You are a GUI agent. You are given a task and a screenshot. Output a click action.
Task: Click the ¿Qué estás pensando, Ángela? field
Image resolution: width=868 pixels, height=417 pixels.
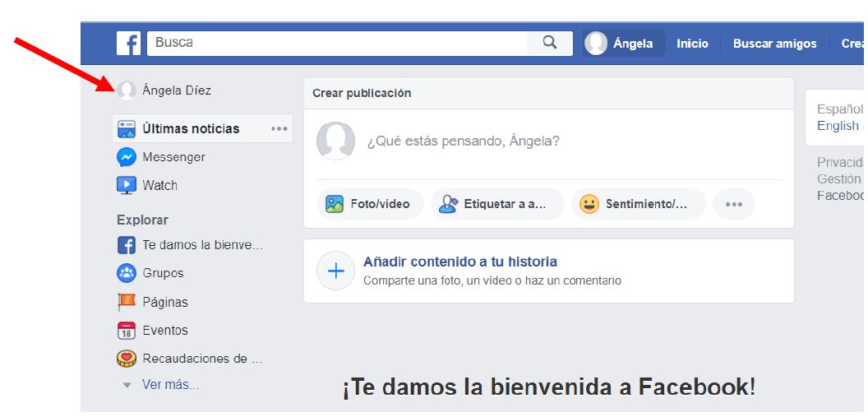tap(464, 141)
